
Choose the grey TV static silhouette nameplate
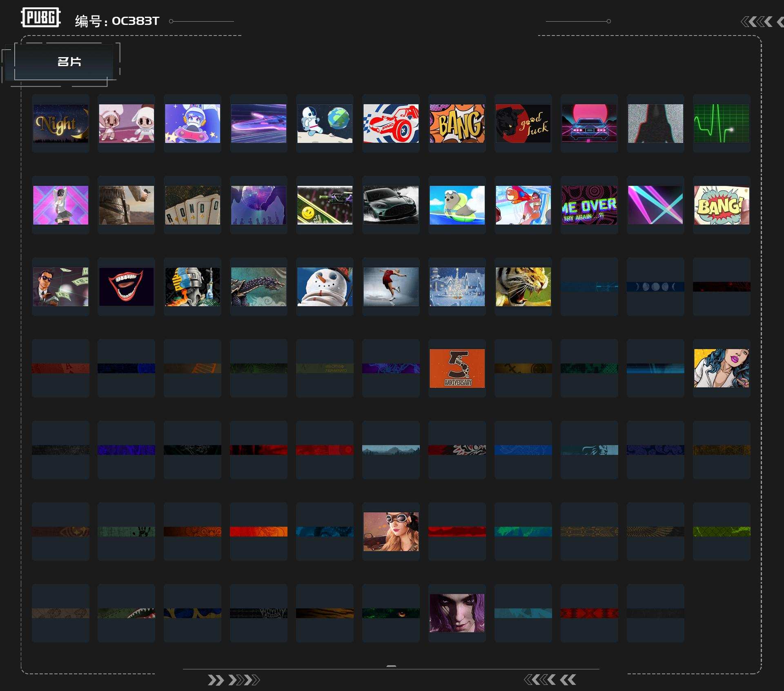[x=656, y=123]
